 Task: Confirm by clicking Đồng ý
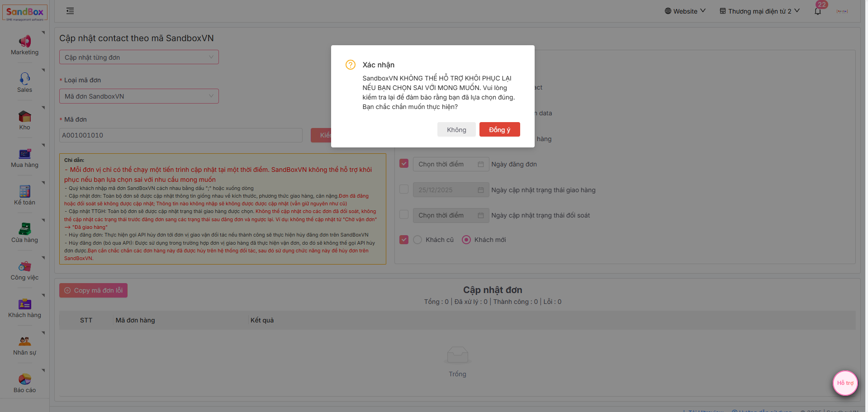(x=499, y=130)
